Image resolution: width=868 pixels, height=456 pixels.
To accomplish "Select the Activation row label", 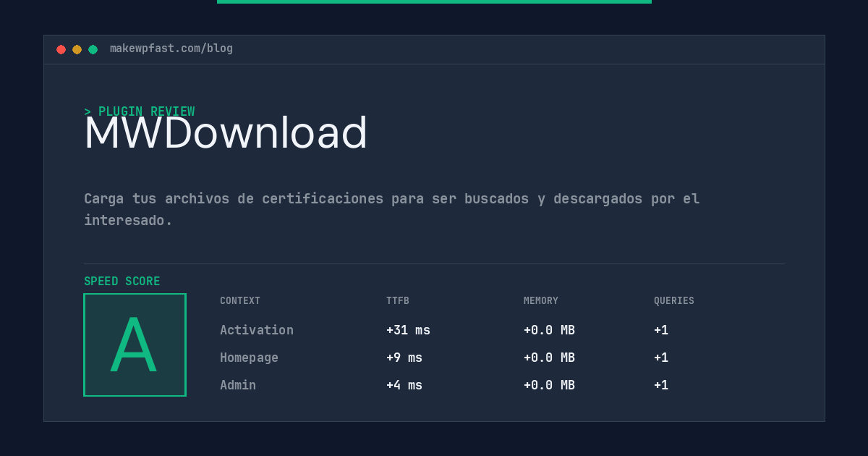I will [257, 330].
